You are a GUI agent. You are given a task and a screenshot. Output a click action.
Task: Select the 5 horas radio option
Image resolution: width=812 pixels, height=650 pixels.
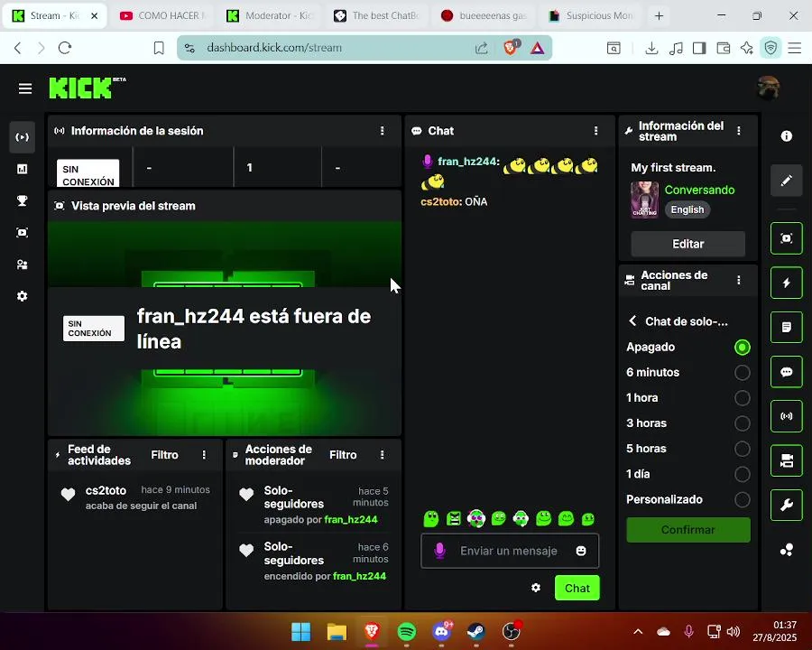742,449
